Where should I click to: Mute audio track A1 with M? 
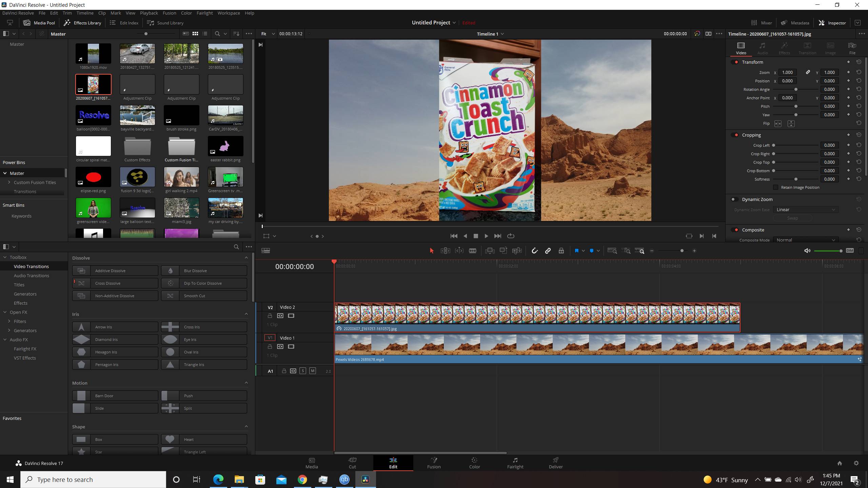tap(313, 371)
